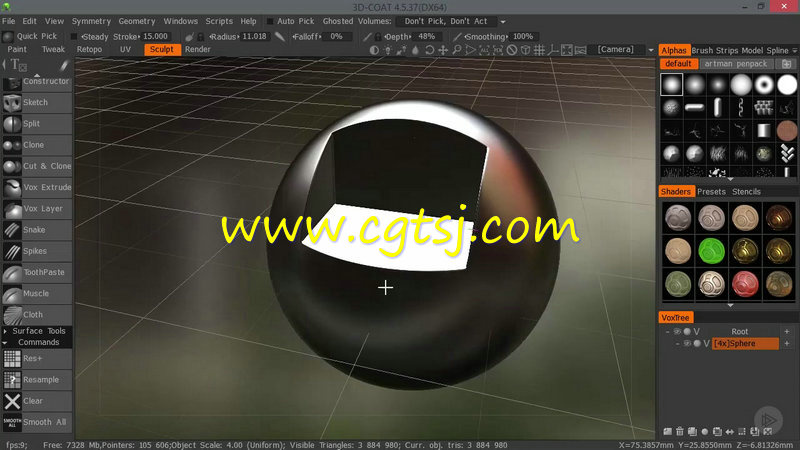This screenshot has width=800, height=450.
Task: Select the default alpha set
Action: coord(678,64)
